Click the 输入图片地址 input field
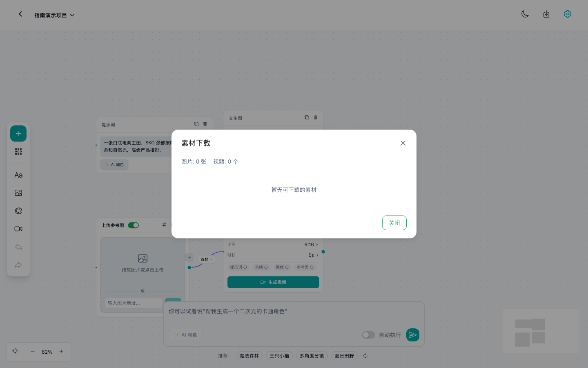Image resolution: width=588 pixels, height=368 pixels. [x=134, y=303]
